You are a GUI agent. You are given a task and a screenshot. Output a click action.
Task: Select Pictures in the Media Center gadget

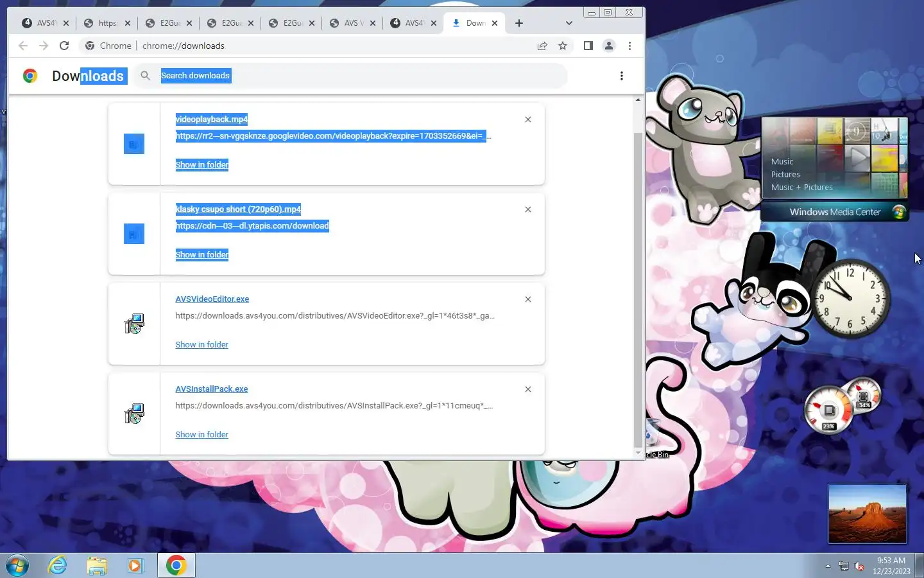pos(785,175)
